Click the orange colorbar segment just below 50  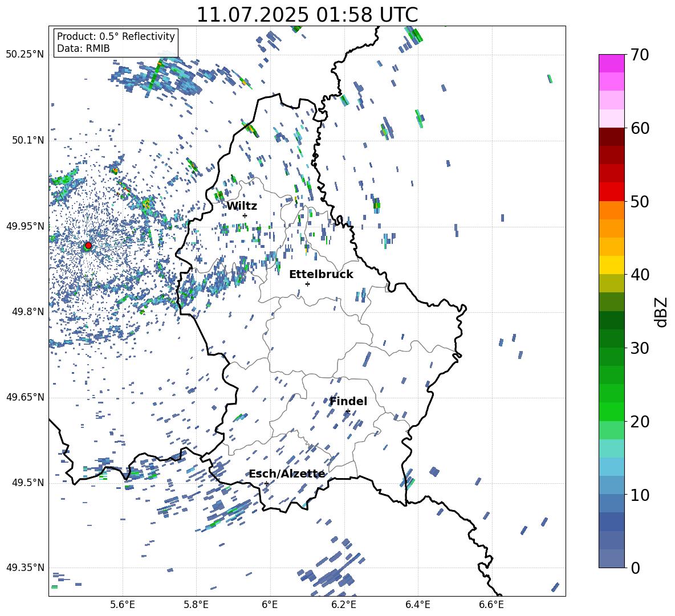point(611,210)
